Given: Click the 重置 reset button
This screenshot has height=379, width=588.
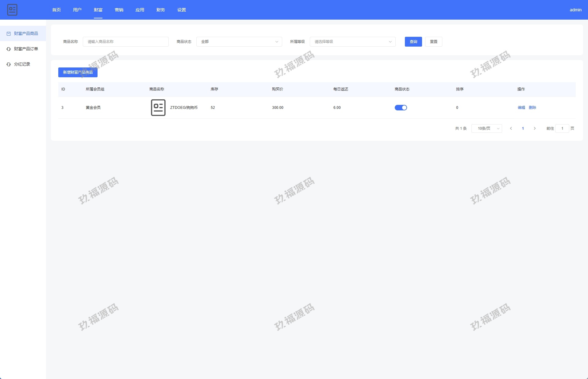Looking at the screenshot, I should (433, 42).
